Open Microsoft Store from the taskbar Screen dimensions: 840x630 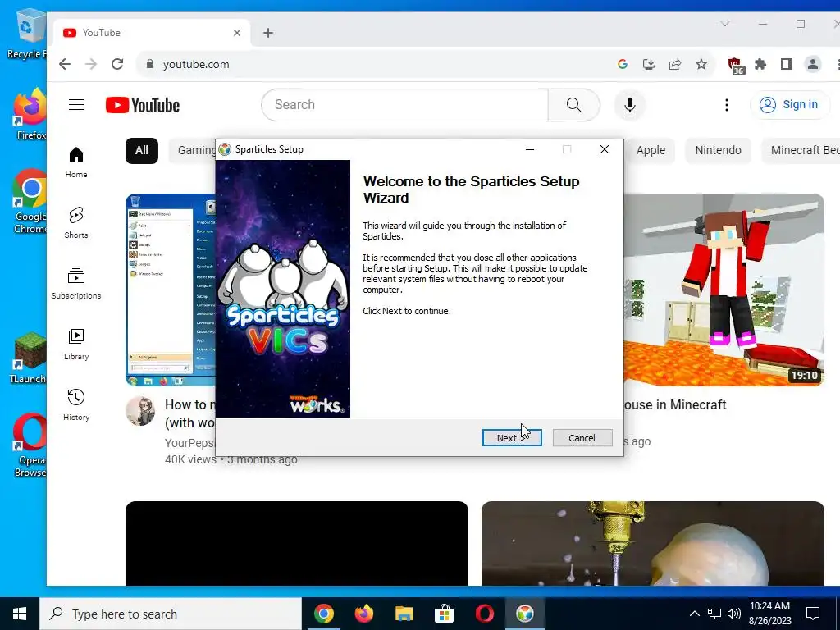(444, 614)
